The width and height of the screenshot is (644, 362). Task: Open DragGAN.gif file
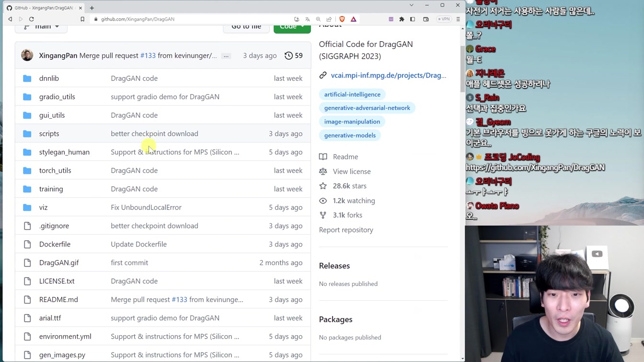click(59, 262)
